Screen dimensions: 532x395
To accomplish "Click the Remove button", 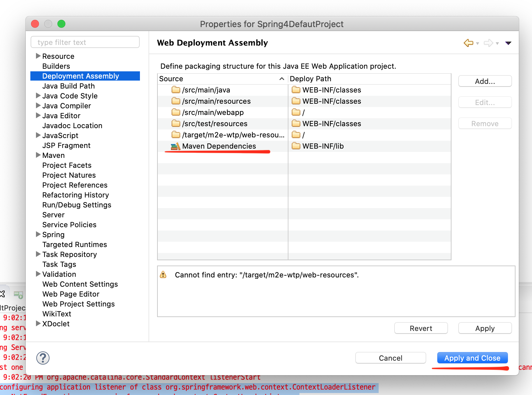I will 485,124.
